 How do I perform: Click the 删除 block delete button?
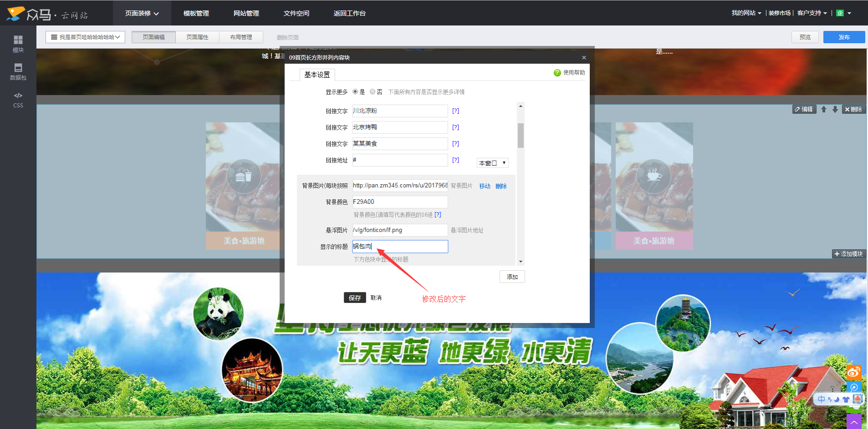pos(853,109)
